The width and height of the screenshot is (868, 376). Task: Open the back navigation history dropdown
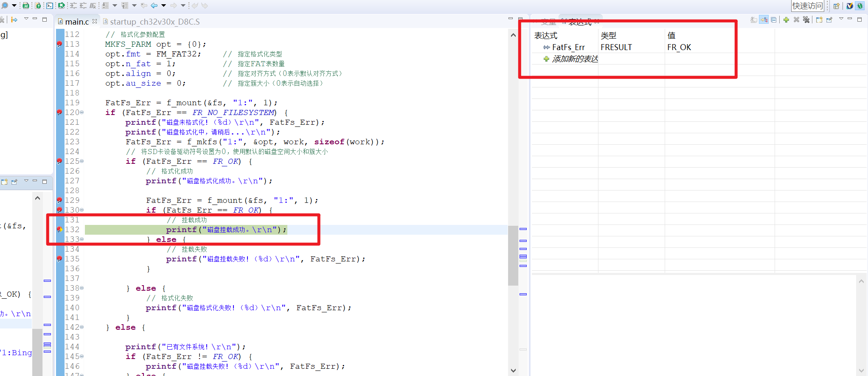click(x=163, y=6)
